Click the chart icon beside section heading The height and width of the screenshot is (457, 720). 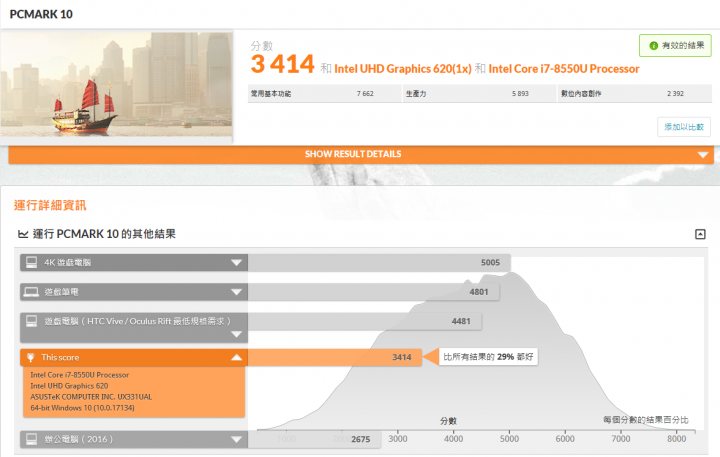pos(23,234)
